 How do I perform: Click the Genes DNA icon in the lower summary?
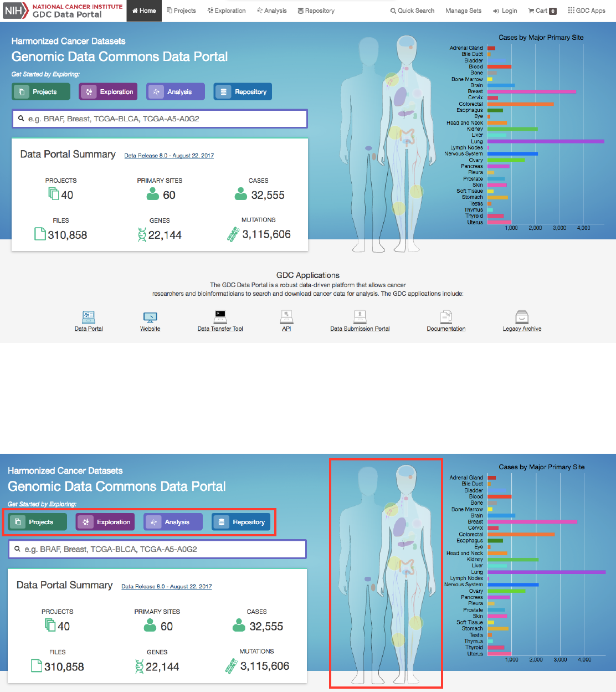tap(140, 666)
